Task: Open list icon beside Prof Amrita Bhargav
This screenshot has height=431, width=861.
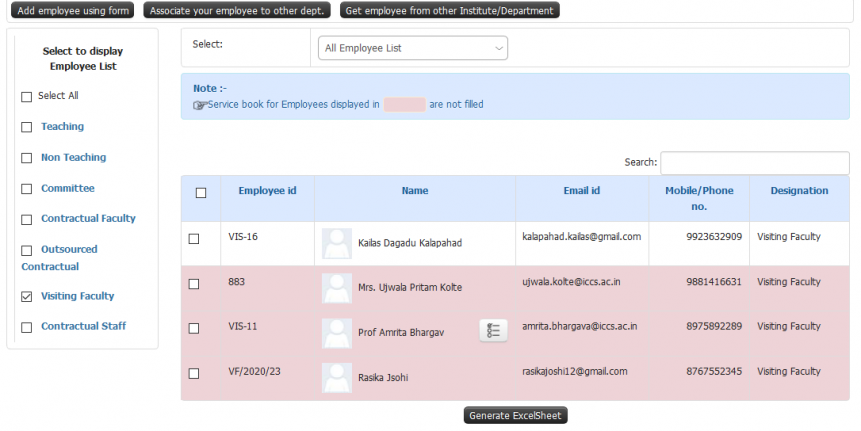Action: pos(493,331)
